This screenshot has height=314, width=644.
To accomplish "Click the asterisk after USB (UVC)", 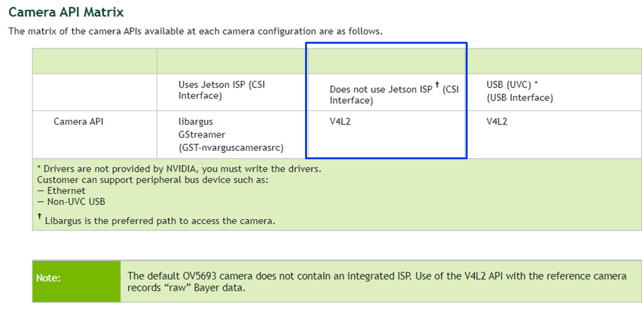I will tap(536, 84).
